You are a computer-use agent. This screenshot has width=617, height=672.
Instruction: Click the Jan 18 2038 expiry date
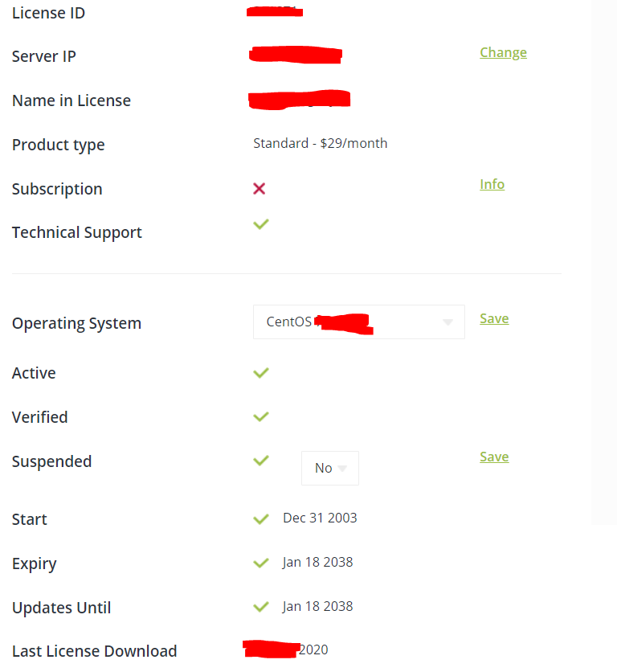[317, 562]
